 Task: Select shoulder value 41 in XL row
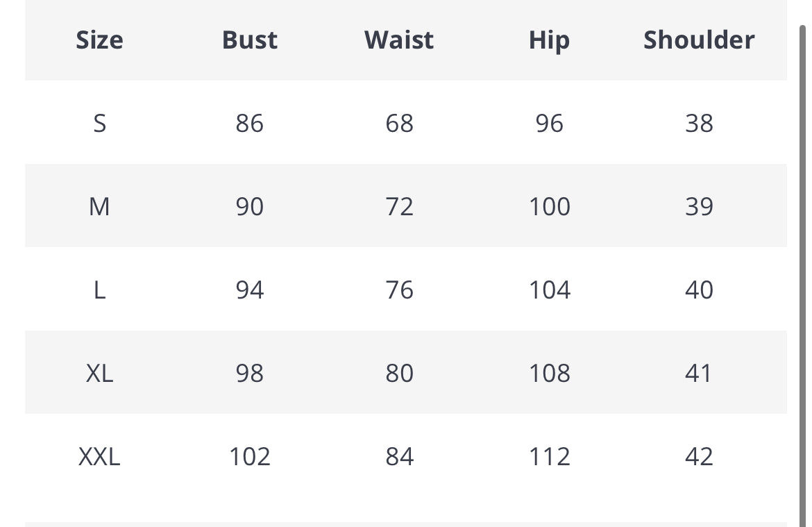pos(699,373)
